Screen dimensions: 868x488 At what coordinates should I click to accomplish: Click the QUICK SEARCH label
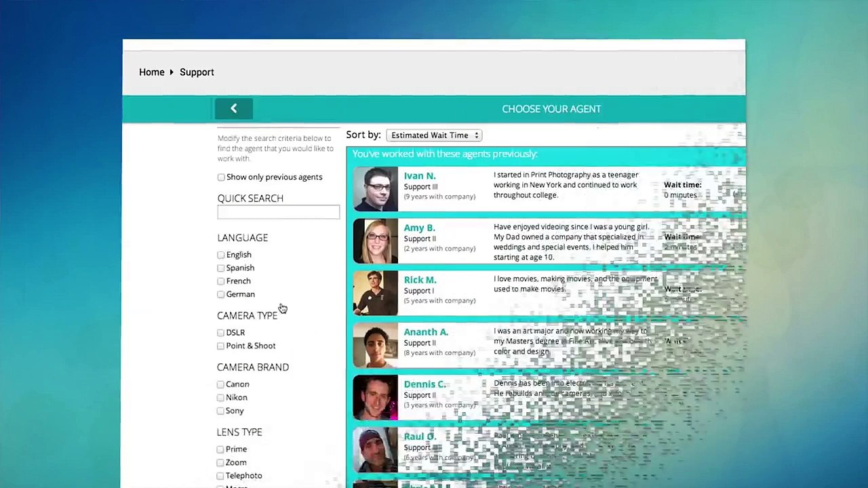(x=250, y=199)
